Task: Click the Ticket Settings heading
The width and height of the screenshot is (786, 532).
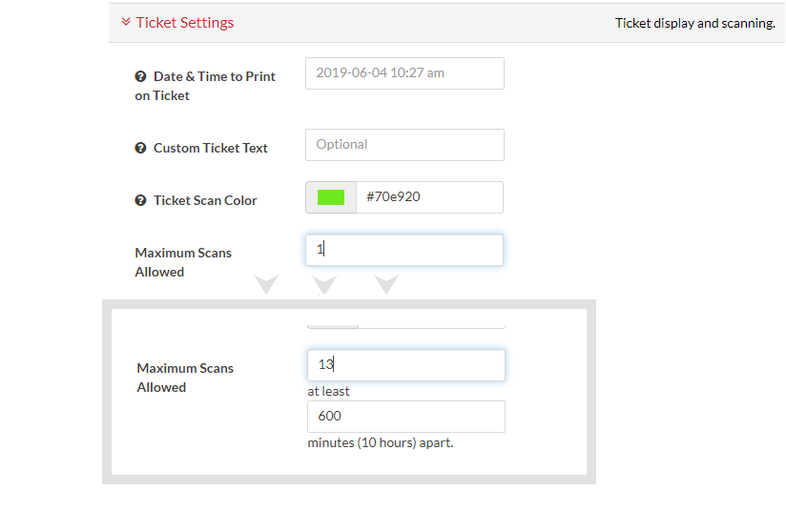Action: pos(184,23)
